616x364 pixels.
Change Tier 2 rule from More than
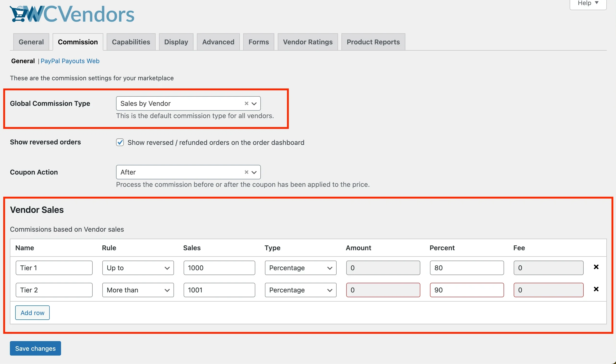pos(138,290)
